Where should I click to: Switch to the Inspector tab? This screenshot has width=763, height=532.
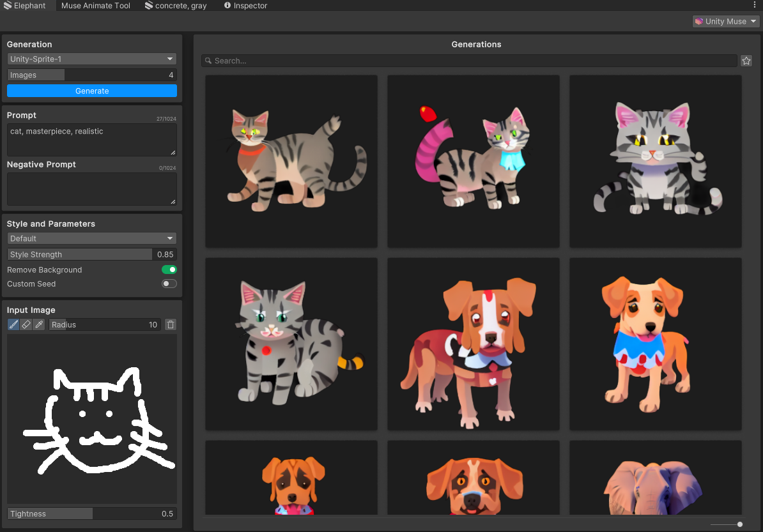point(246,5)
